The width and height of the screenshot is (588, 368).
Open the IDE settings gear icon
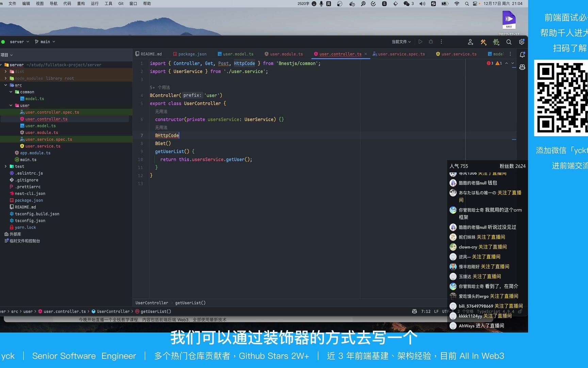pyautogui.click(x=522, y=42)
